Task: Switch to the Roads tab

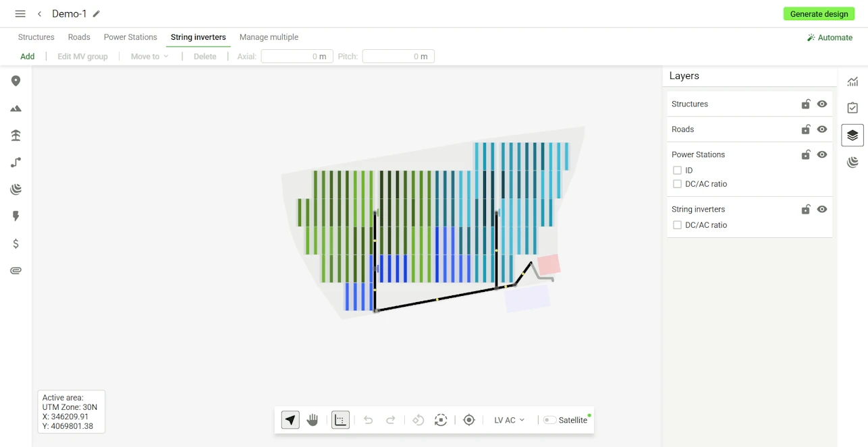Action: coord(79,37)
